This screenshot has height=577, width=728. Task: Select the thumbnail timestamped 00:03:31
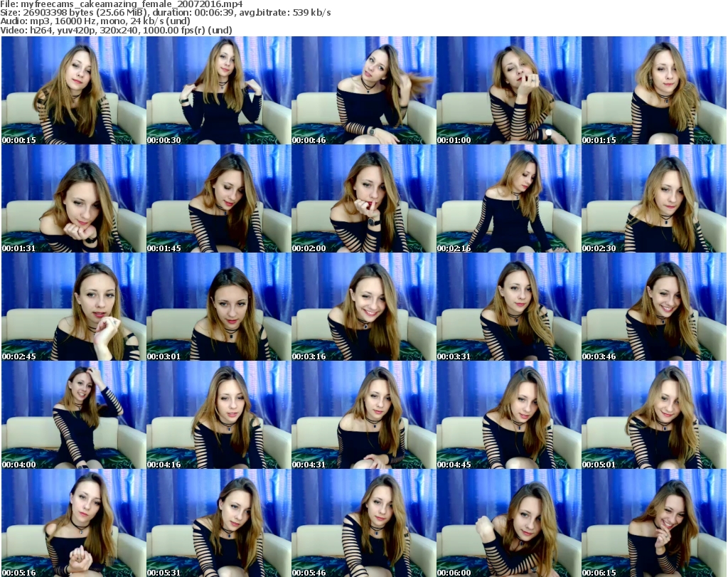click(508, 307)
